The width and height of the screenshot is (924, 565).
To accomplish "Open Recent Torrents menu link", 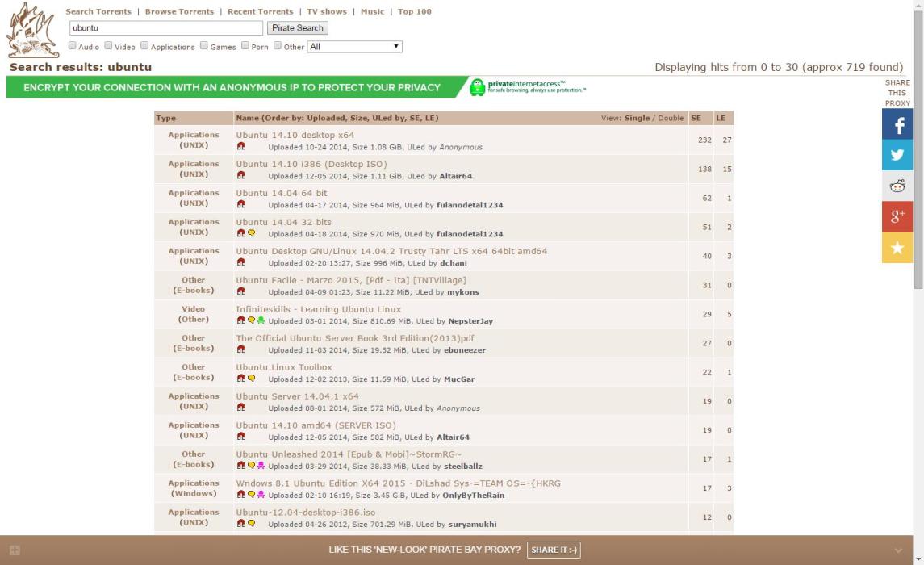I will coord(261,12).
